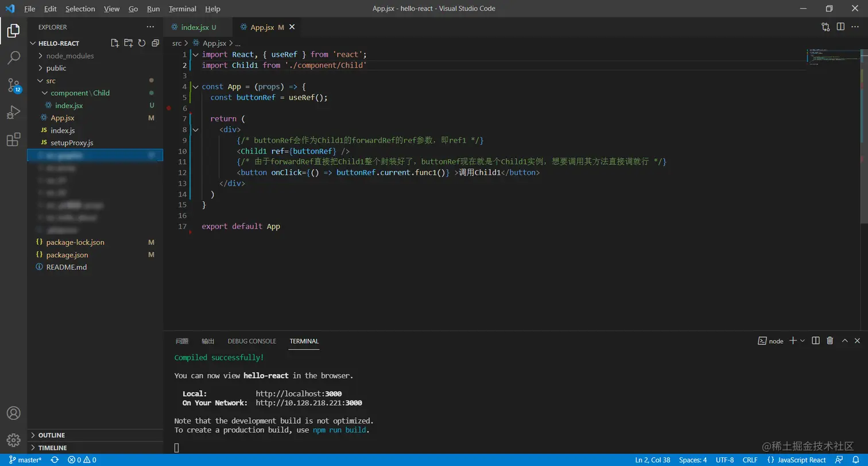Kill the terminal with trash icon

(830, 341)
